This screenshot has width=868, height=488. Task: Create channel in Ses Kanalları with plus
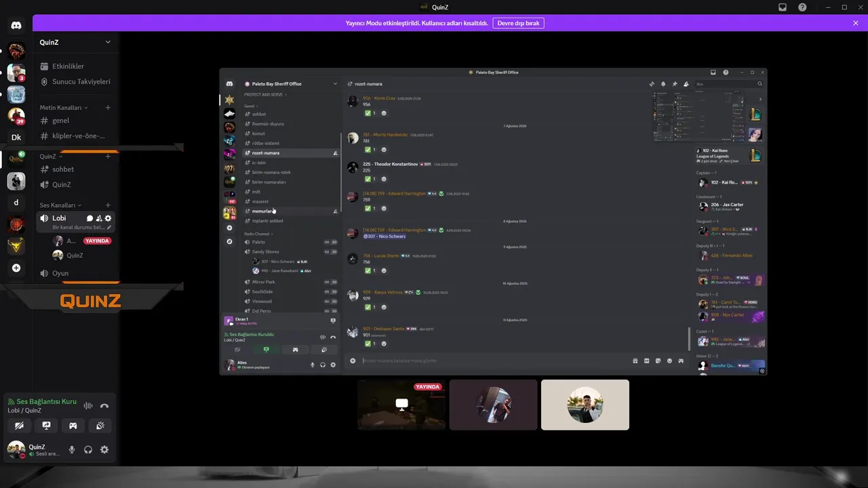108,205
